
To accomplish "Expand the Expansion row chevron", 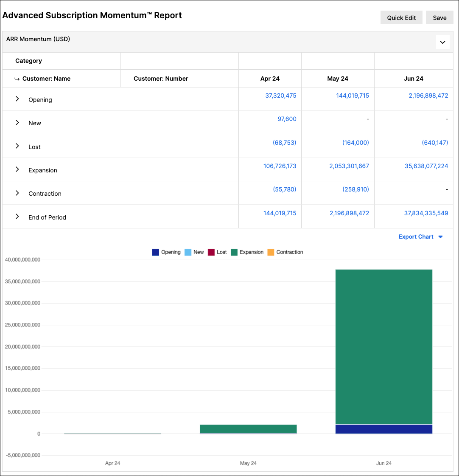I will tap(17, 169).
